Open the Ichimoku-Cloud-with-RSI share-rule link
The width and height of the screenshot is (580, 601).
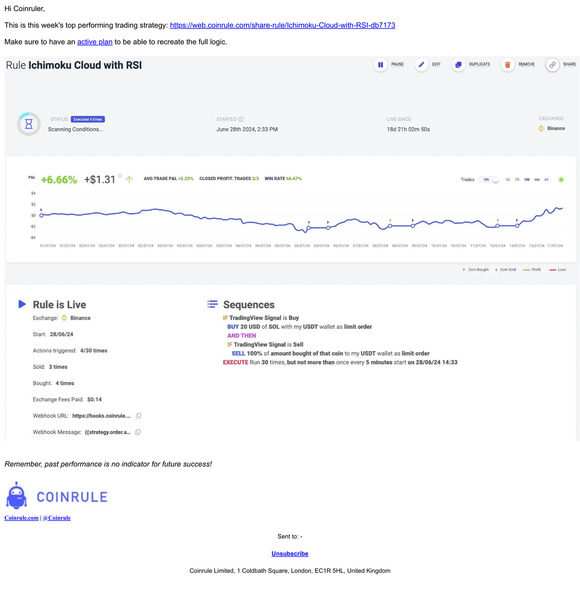click(283, 25)
